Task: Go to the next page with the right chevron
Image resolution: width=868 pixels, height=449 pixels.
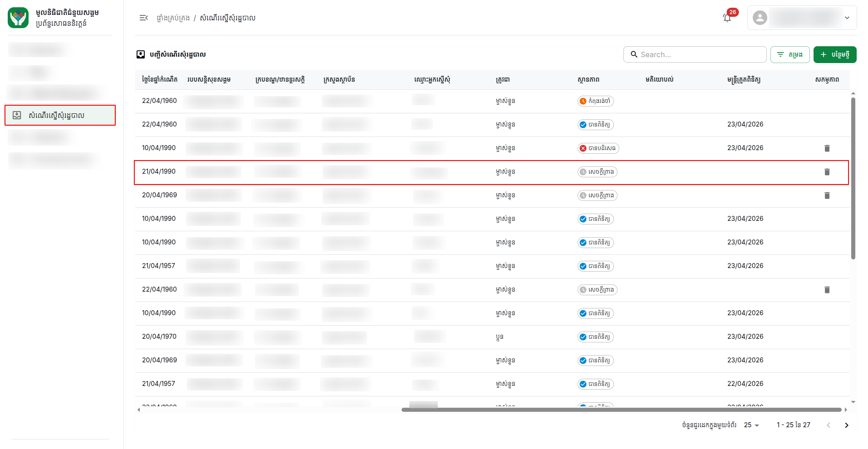Action: coord(847,425)
